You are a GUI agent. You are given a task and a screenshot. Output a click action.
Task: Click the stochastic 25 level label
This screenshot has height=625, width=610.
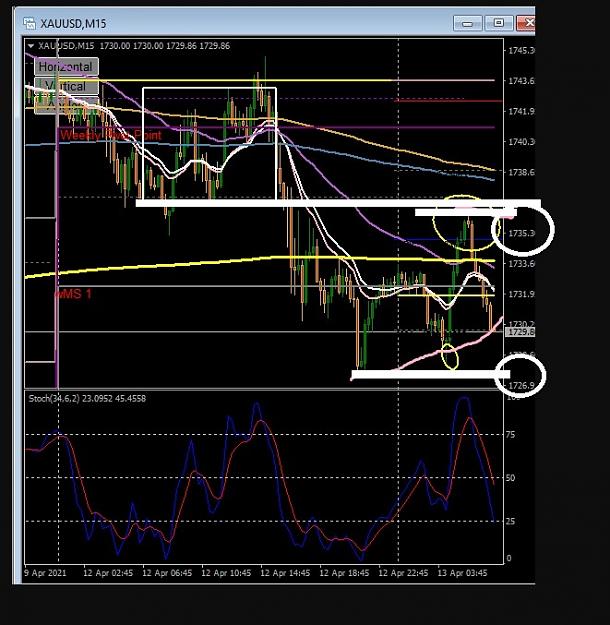coord(510,521)
